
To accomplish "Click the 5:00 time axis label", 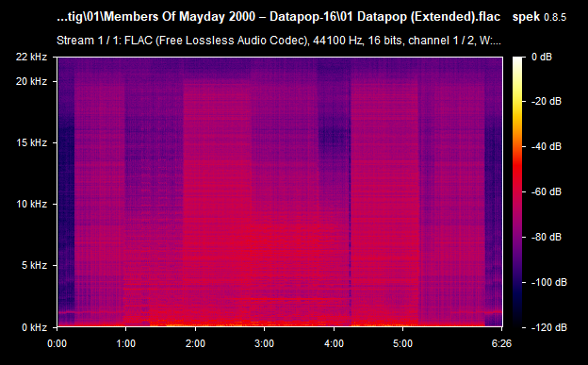I will (x=402, y=343).
